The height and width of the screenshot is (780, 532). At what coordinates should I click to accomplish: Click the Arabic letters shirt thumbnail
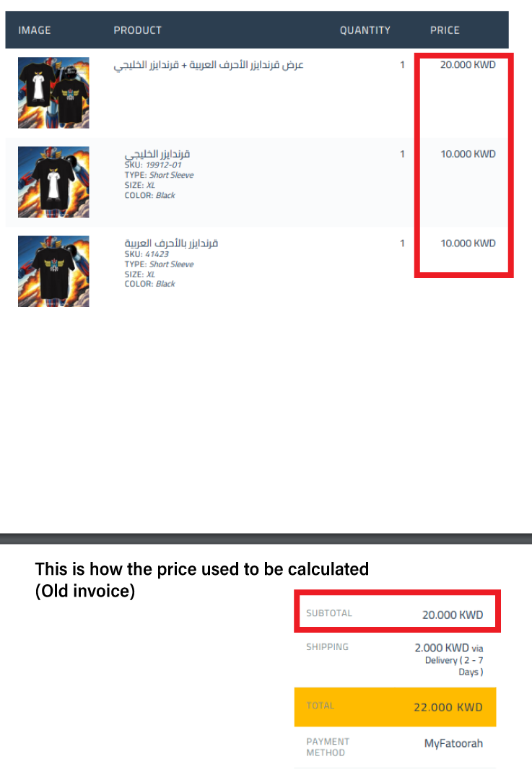[x=53, y=271]
